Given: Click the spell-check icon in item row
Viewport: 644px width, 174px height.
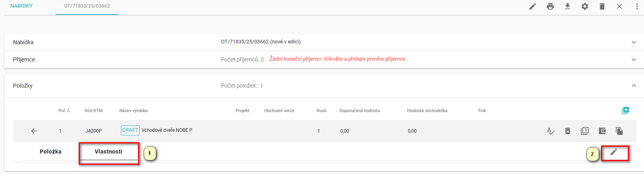Looking at the screenshot, I should click(x=550, y=131).
